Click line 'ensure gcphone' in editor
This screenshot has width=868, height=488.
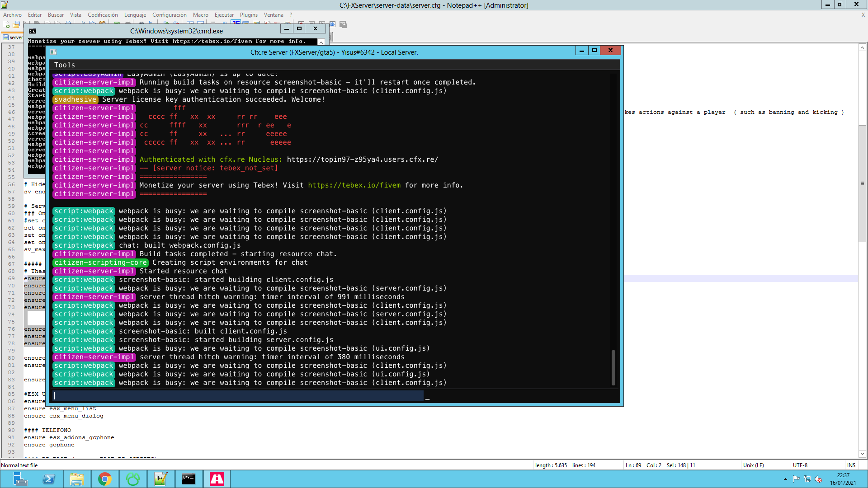click(x=49, y=445)
